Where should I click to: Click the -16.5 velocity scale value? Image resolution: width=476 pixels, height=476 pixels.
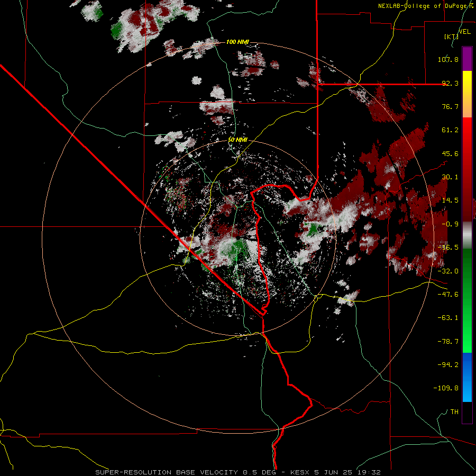[x=448, y=248]
